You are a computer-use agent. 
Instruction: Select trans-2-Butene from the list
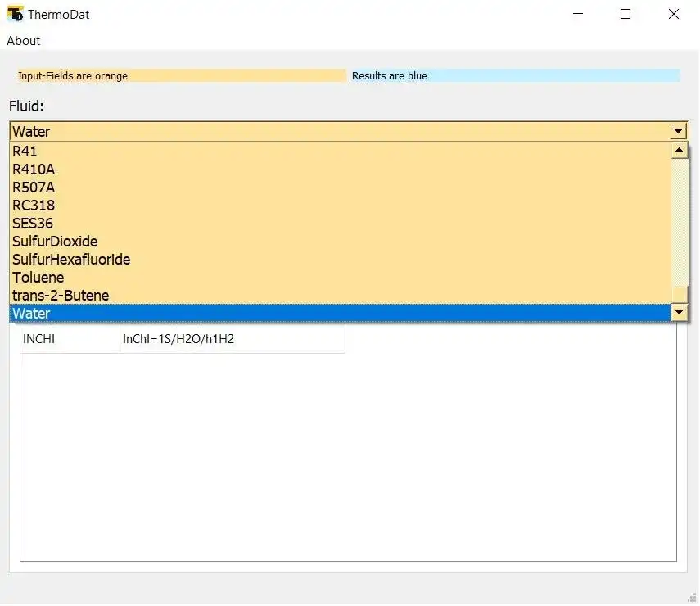coord(61,295)
